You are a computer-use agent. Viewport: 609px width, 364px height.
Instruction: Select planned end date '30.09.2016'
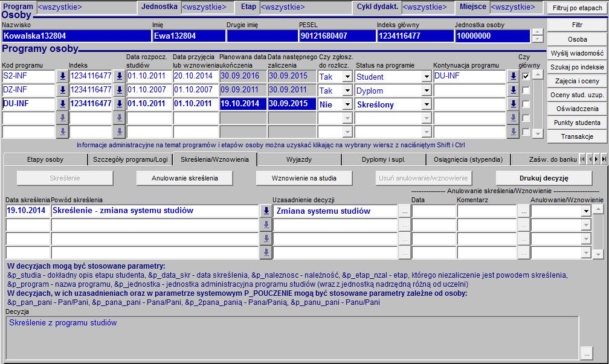[243, 76]
